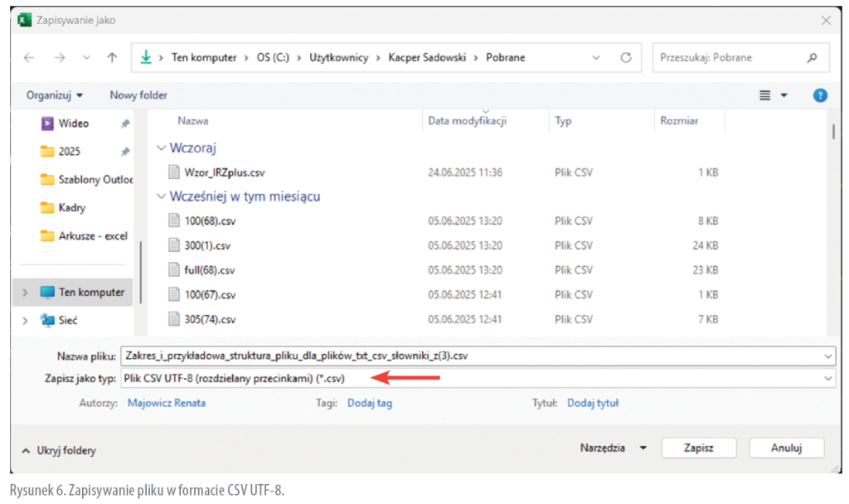Screen dimensions: 849x504
Task: Collapse the Wcześniej w tym miesiącu group
Action: (x=161, y=196)
